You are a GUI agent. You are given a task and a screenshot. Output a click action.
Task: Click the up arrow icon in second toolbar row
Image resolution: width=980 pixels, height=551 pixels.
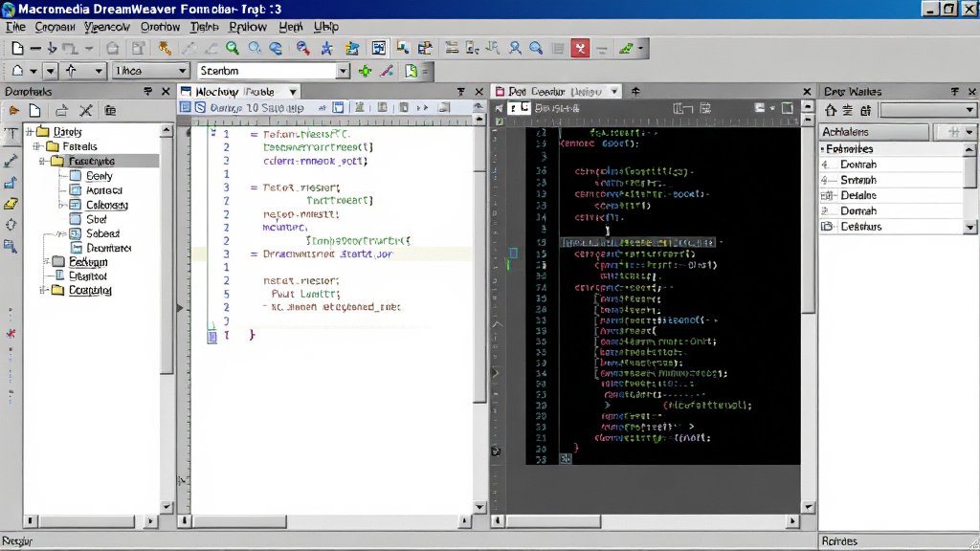(x=71, y=71)
